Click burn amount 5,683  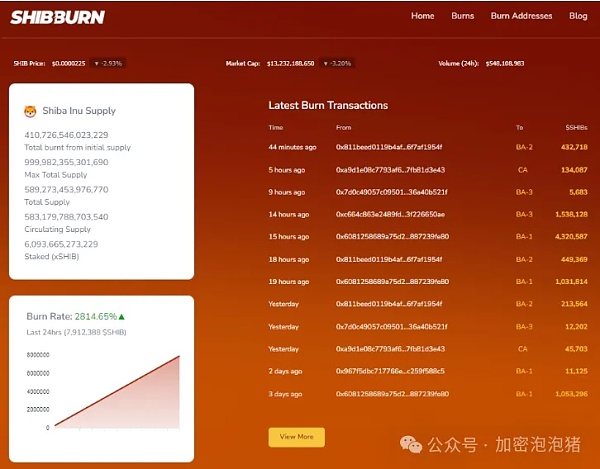click(x=578, y=192)
